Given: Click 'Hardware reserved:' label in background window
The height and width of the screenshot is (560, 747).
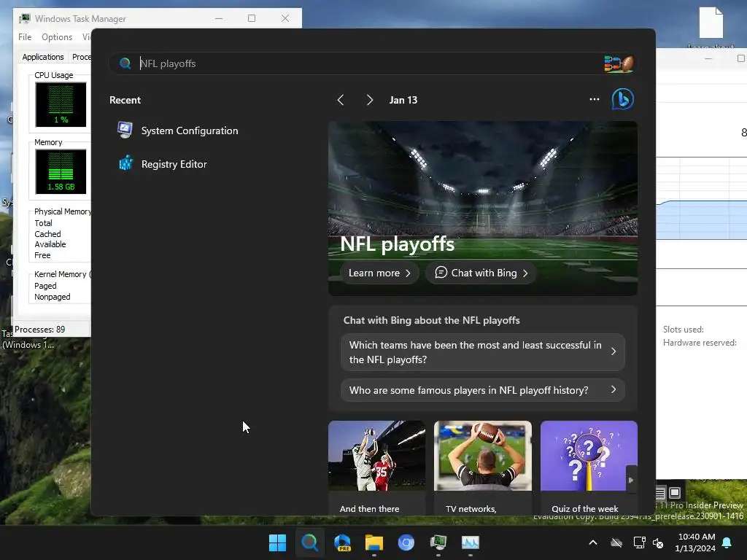Looking at the screenshot, I should coord(700,343).
